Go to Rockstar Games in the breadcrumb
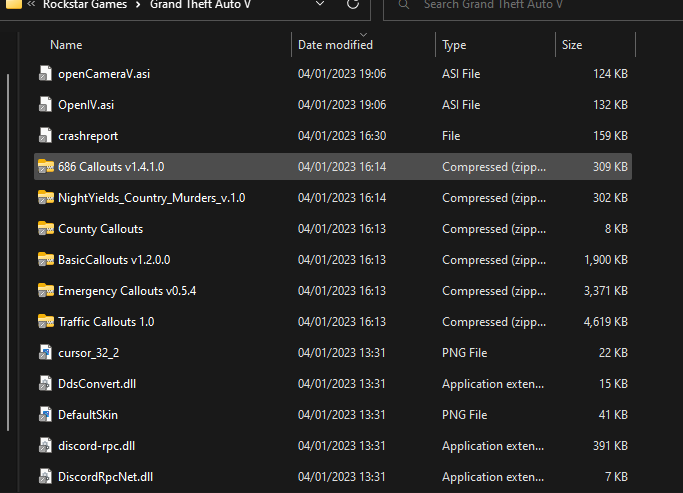 [x=87, y=5]
